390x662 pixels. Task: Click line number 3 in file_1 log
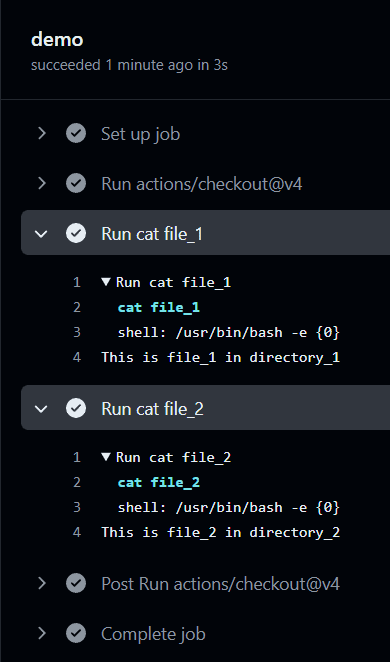(x=76, y=332)
